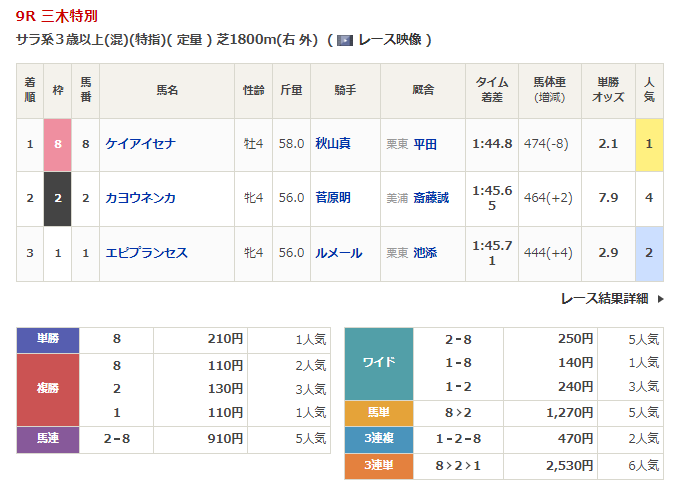
Task: Open horse ケイアイセナ profile
Action: coord(141,144)
